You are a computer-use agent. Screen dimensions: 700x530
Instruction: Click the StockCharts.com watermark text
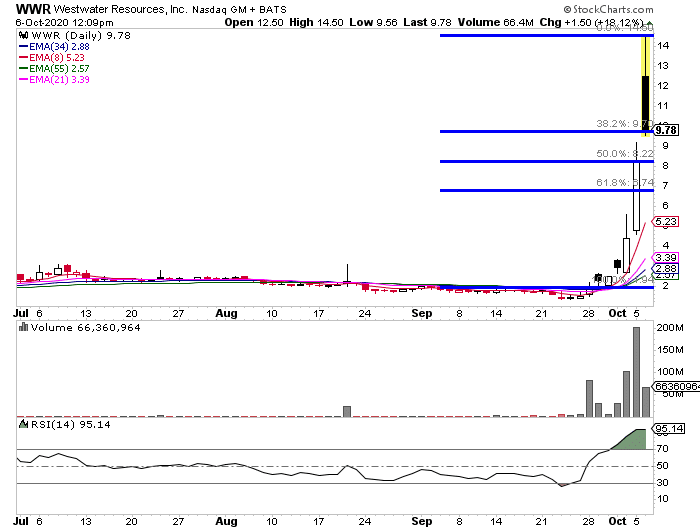coord(608,9)
